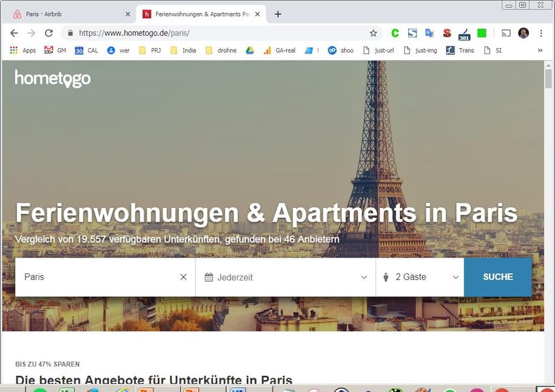Click the red S extension icon
The height and width of the screenshot is (392, 555).
pyautogui.click(x=447, y=33)
